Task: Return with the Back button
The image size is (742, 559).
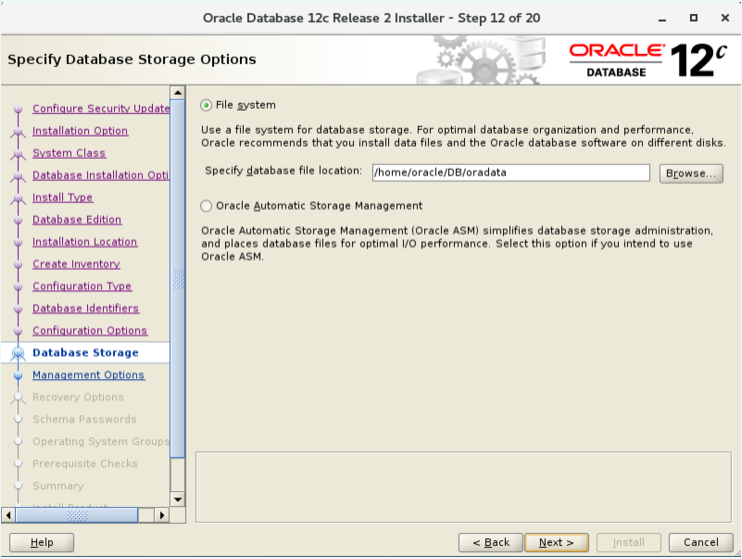Action: click(491, 542)
